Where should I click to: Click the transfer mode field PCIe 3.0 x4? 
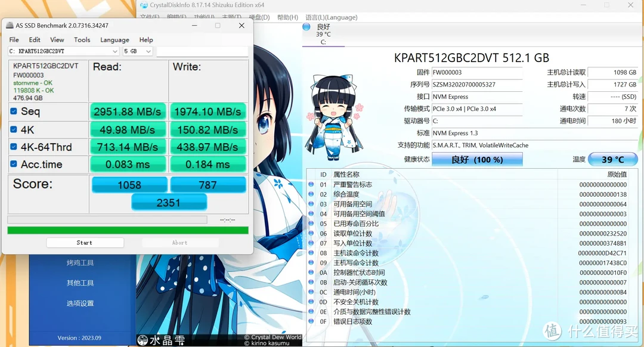477,109
